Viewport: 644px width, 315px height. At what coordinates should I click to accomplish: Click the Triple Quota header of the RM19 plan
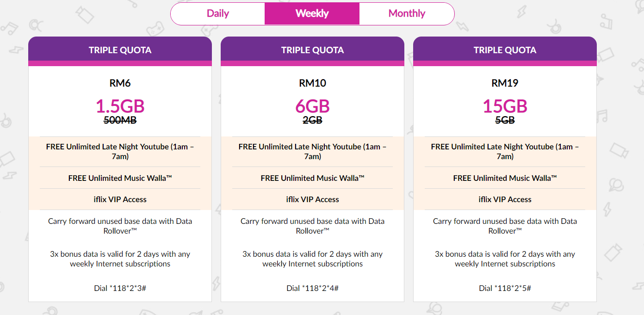coord(505,50)
